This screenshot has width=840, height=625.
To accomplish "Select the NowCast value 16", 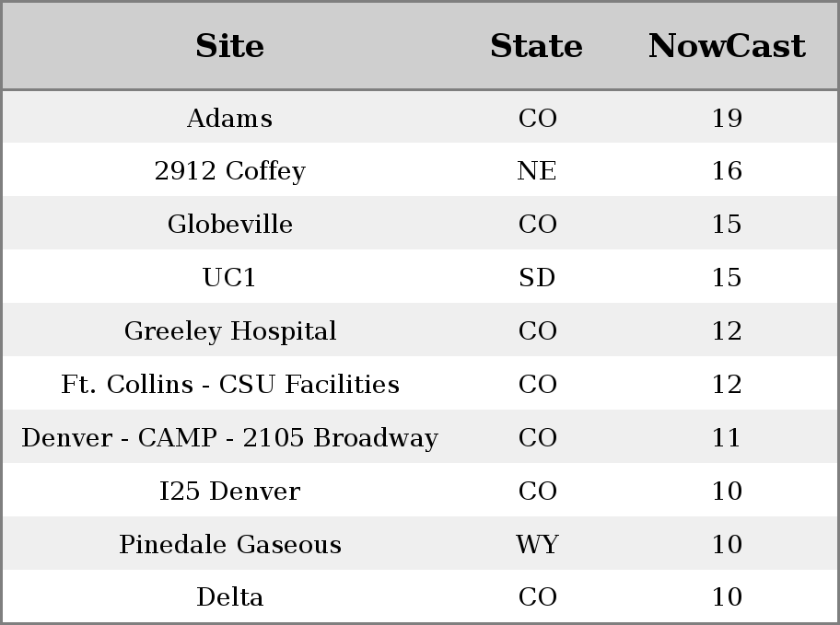I will pyautogui.click(x=727, y=171).
